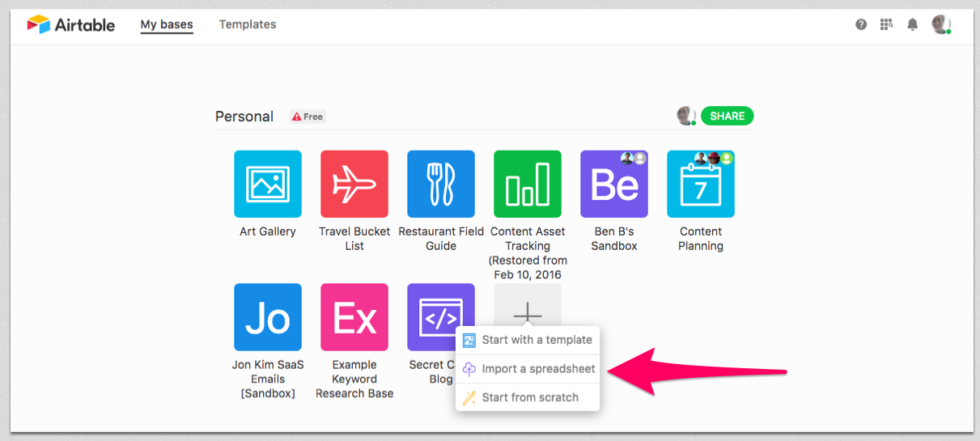Open the Restaurant Field Guide base icon
The height and width of the screenshot is (441, 980).
pos(441,184)
